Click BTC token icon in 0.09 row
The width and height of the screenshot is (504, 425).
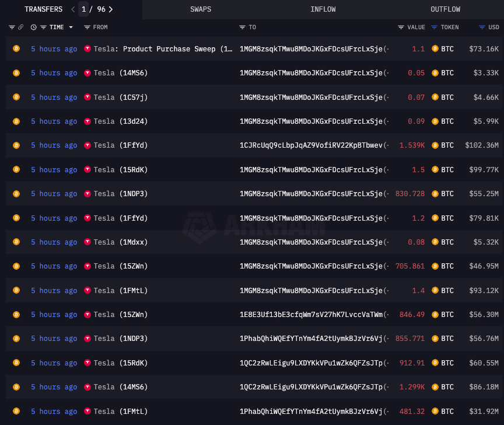click(x=435, y=121)
